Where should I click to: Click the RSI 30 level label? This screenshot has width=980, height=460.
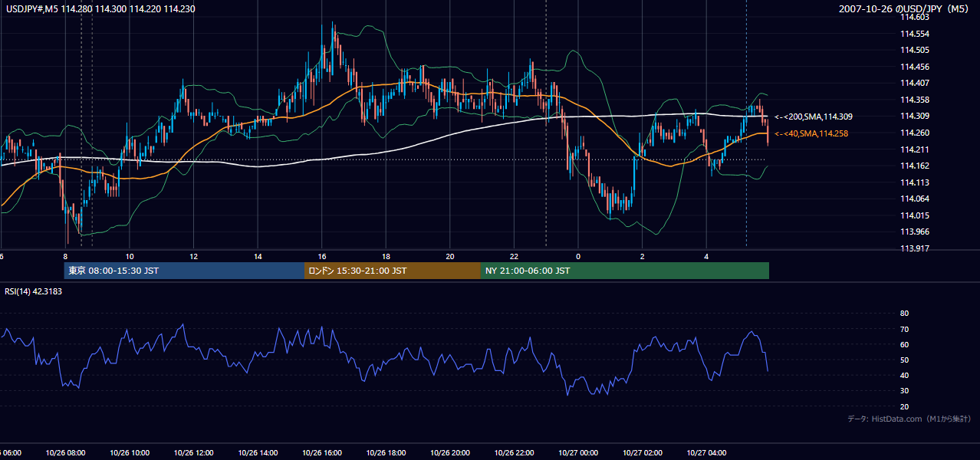(904, 390)
